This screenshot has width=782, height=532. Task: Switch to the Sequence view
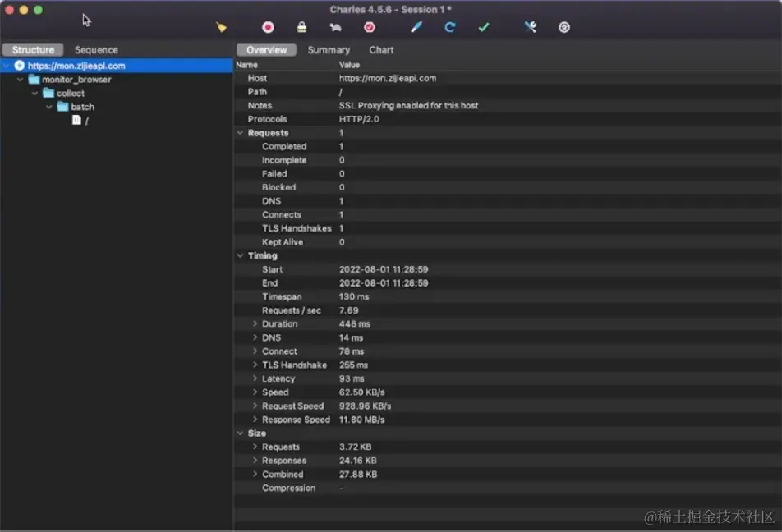pos(96,50)
